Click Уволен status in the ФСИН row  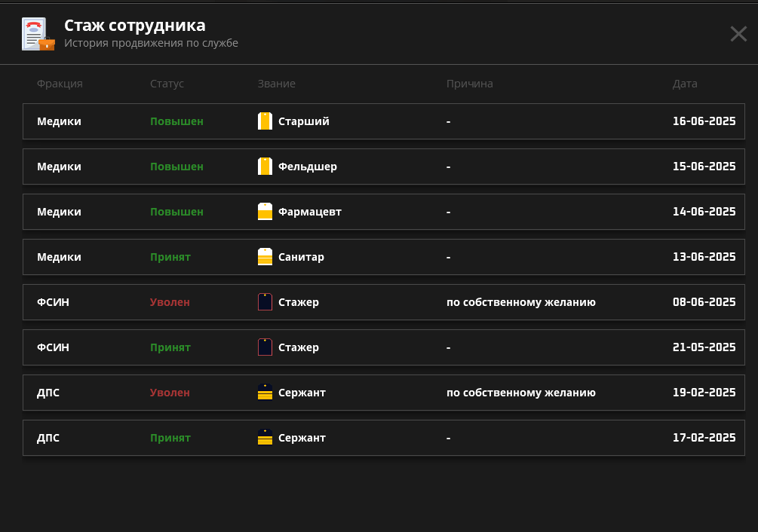[x=170, y=302]
